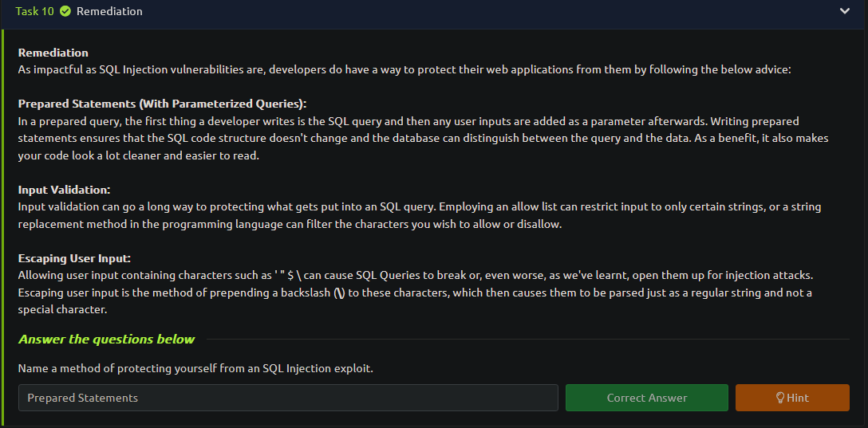Focus the answer field containing "Prepared Statements"

(x=288, y=398)
